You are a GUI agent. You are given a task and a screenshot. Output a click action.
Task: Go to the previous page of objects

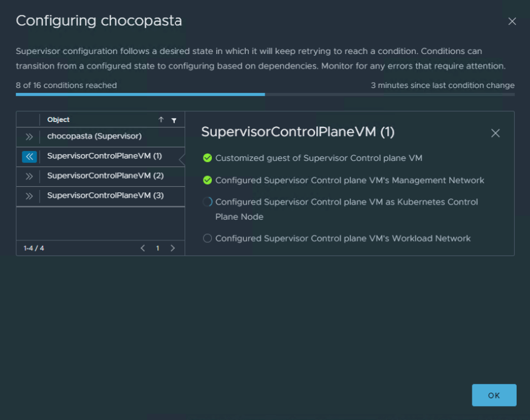(x=143, y=248)
